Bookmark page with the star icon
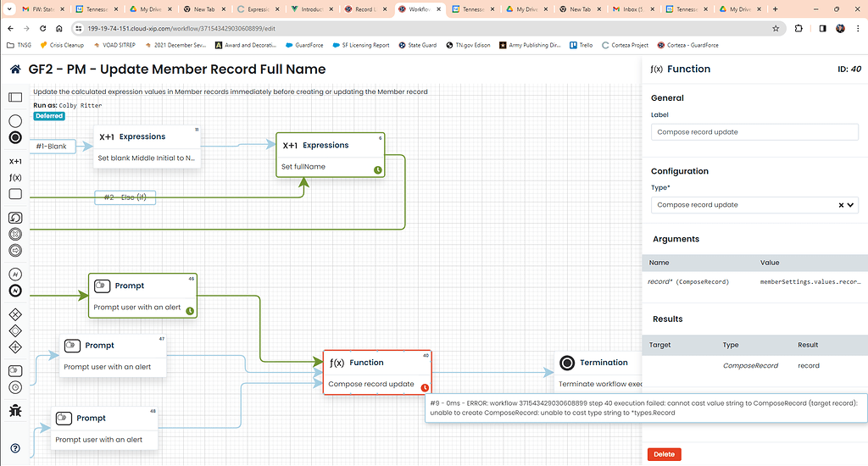The width and height of the screenshot is (868, 466). (776, 28)
